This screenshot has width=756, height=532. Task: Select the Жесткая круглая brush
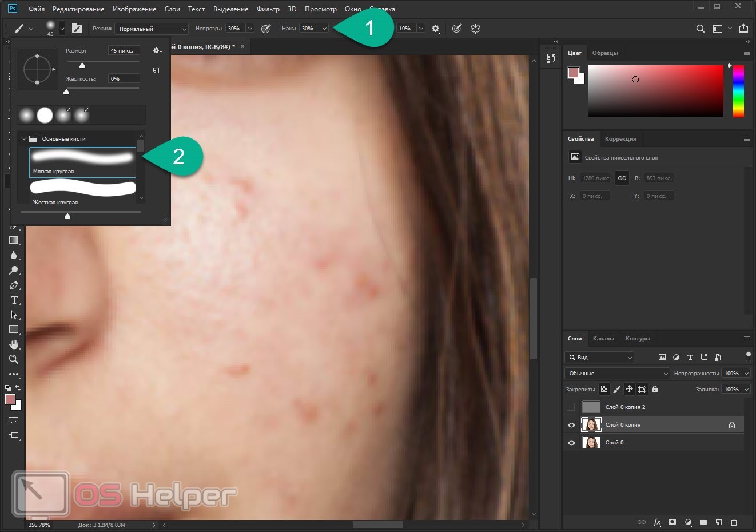(83, 191)
